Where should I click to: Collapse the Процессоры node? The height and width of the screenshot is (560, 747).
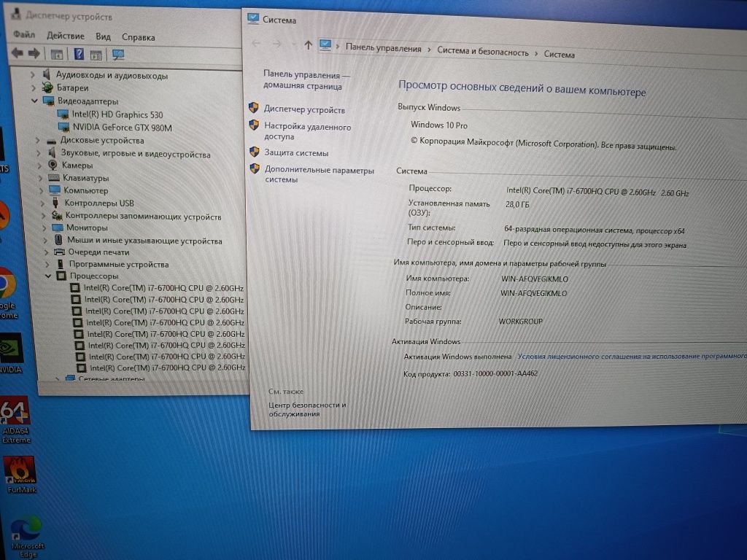tap(48, 276)
